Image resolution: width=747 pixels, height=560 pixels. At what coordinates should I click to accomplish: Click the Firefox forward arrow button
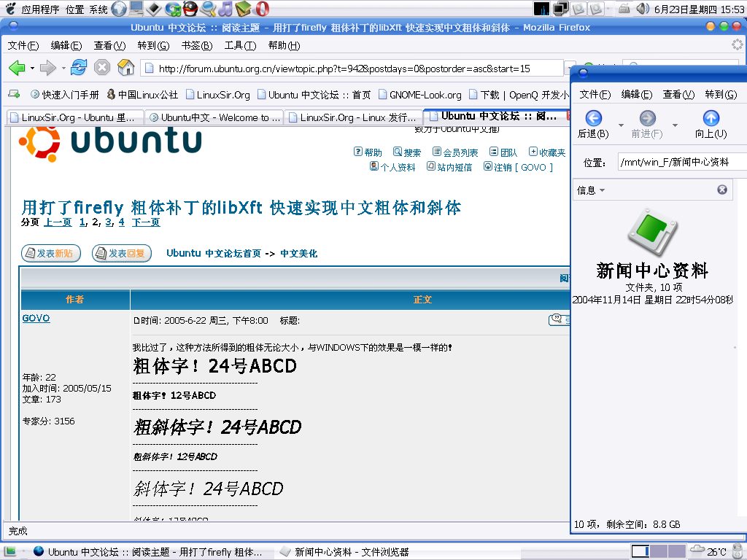47,68
